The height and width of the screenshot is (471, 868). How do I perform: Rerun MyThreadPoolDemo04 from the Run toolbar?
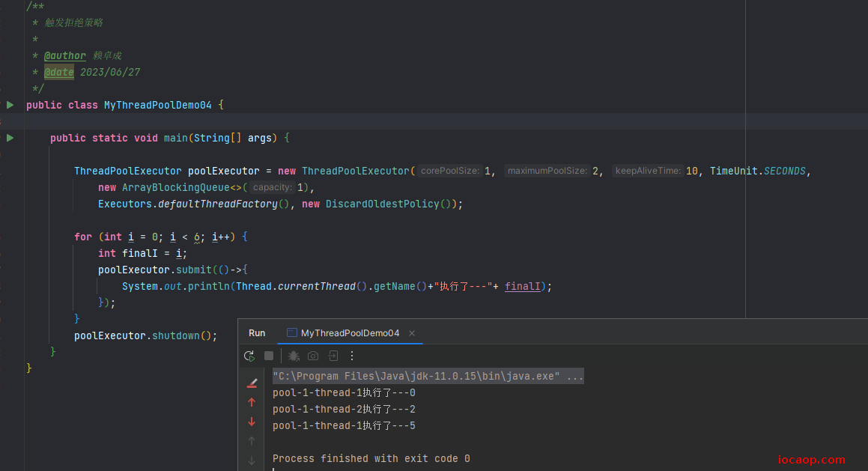pyautogui.click(x=249, y=356)
